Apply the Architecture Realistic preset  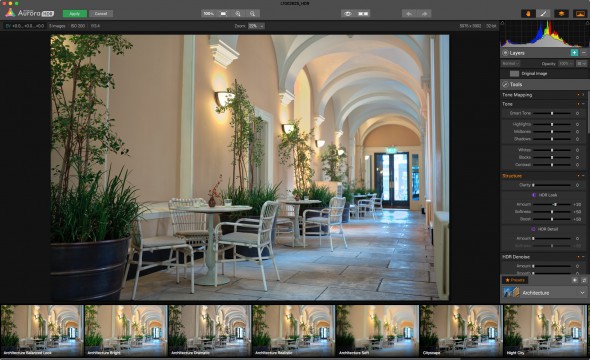(293, 330)
